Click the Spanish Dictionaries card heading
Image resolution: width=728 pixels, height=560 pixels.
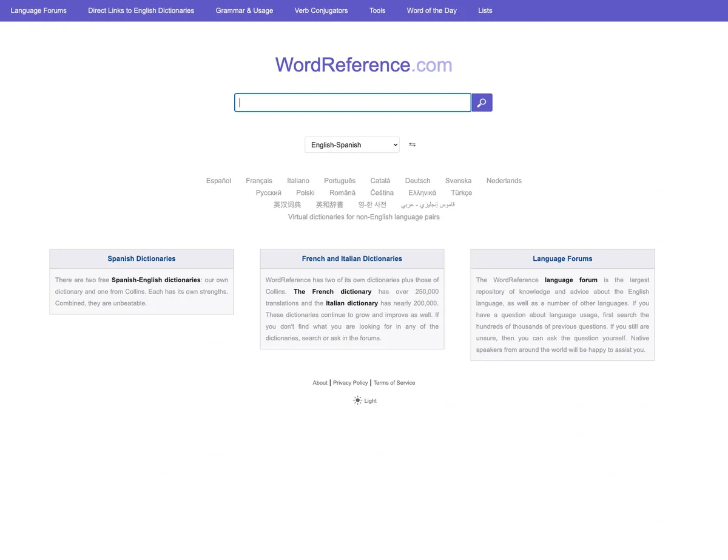point(141,258)
